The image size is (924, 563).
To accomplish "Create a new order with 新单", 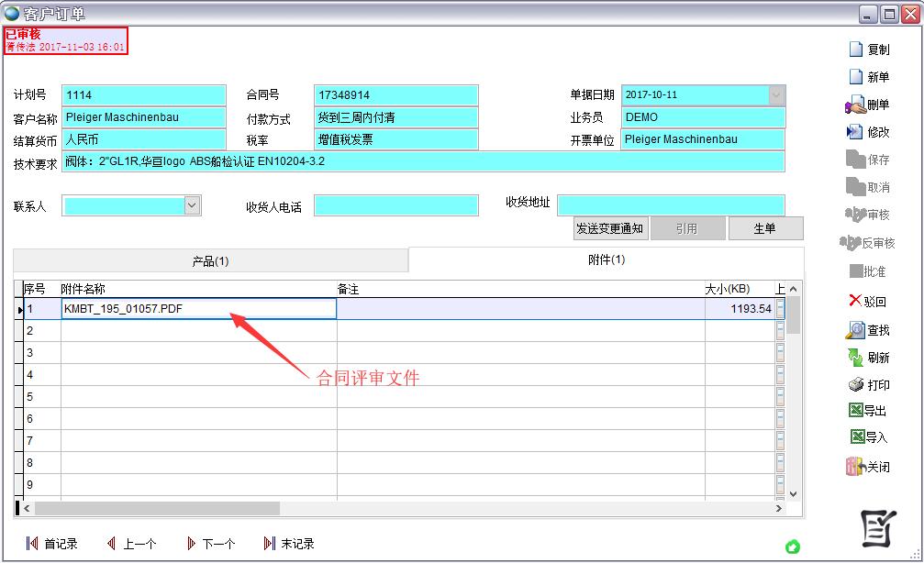I will [856, 77].
